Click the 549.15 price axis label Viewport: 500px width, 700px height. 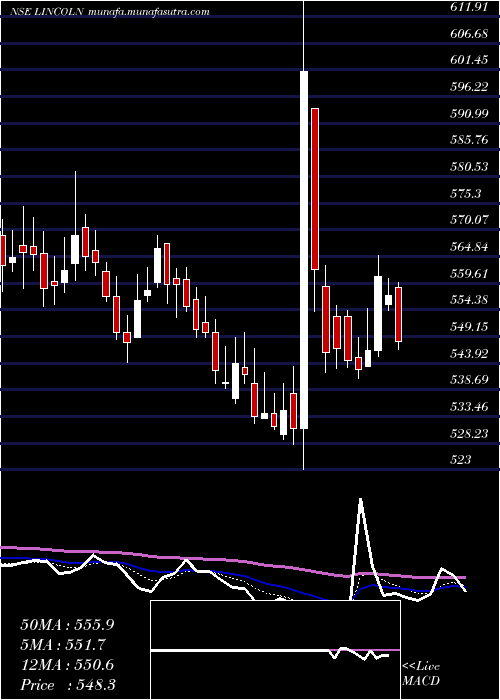[469, 327]
